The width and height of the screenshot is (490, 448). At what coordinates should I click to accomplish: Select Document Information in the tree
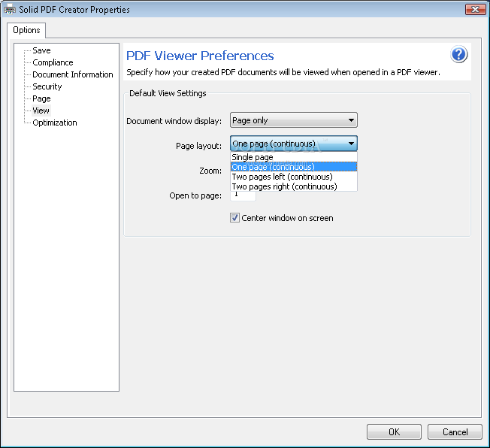coord(73,74)
